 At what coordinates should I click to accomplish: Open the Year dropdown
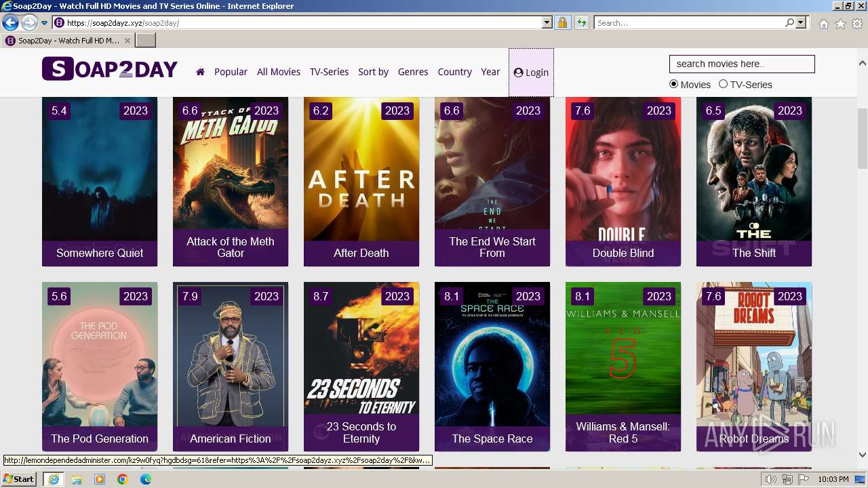490,72
